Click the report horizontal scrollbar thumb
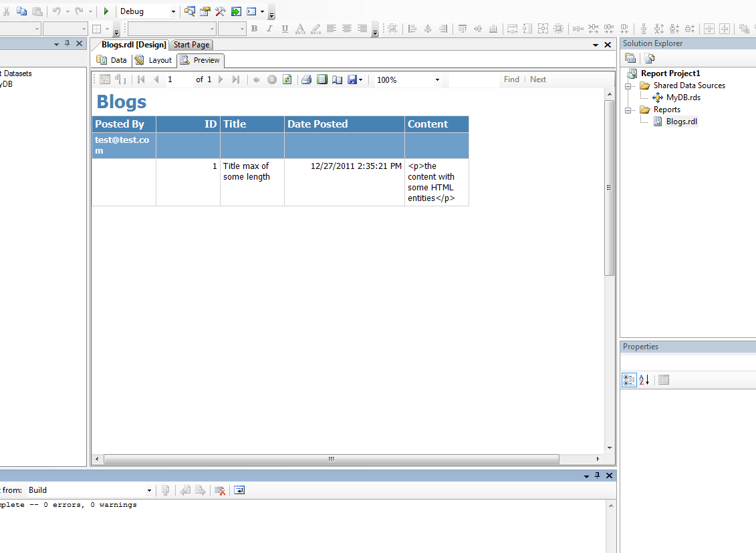Screen dimensions: 756x553 tap(332, 459)
